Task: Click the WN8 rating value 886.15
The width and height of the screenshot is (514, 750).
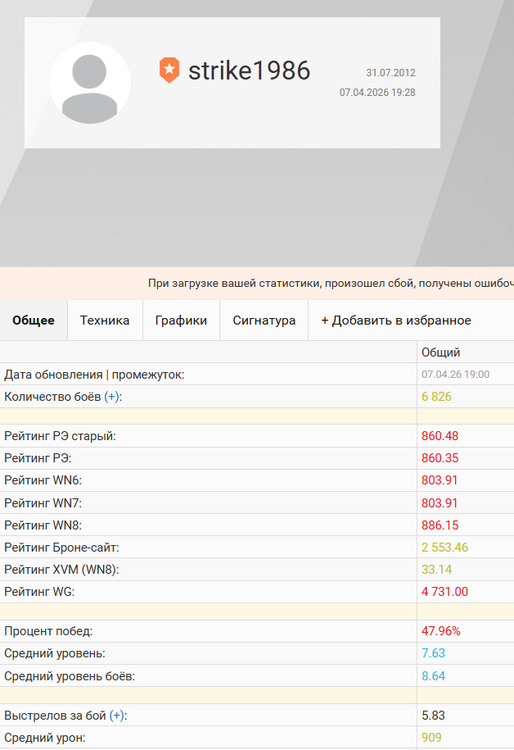Action: coord(440,525)
